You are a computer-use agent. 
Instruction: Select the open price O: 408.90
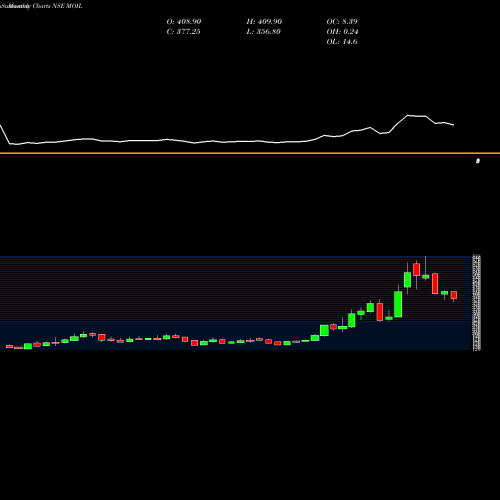tap(184, 22)
